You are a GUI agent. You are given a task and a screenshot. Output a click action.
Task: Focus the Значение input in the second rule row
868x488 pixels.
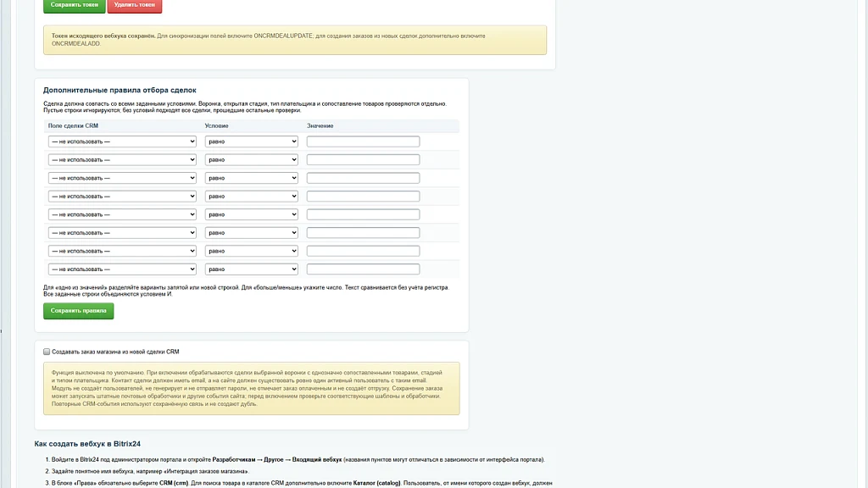tap(363, 160)
